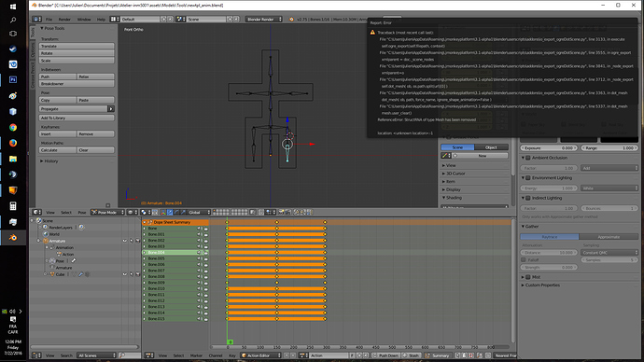Expand the 3D Cursor panel
The height and width of the screenshot is (362, 644).
click(x=455, y=174)
